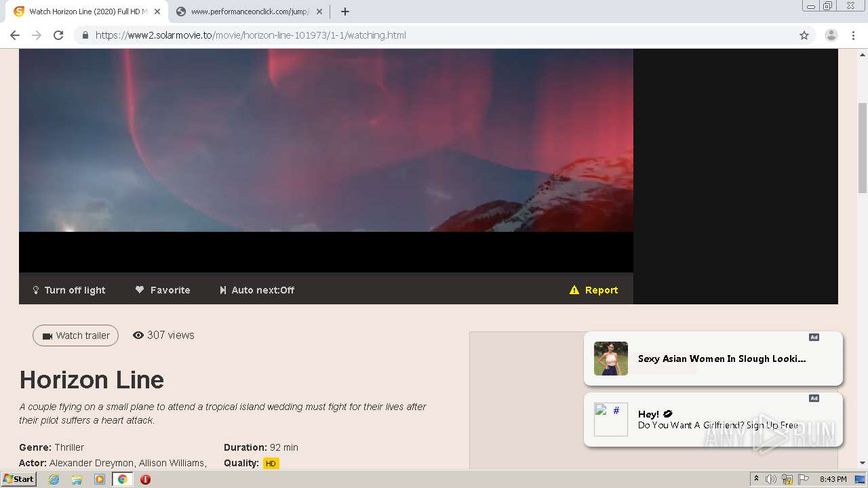Click the Asian women ad thumbnail
The image size is (868, 488).
tap(611, 359)
